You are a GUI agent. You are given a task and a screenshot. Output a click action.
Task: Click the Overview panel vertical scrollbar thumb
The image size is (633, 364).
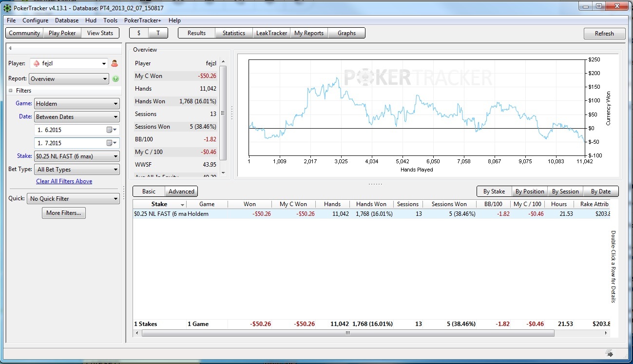[223, 113]
